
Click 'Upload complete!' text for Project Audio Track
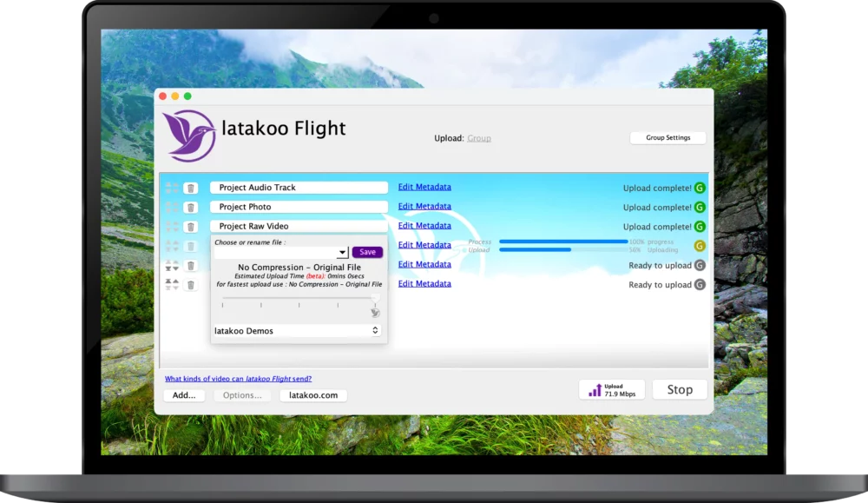pos(657,188)
